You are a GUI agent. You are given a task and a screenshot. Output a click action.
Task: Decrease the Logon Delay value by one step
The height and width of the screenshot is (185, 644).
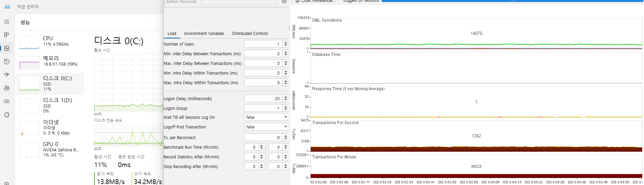click(x=286, y=100)
